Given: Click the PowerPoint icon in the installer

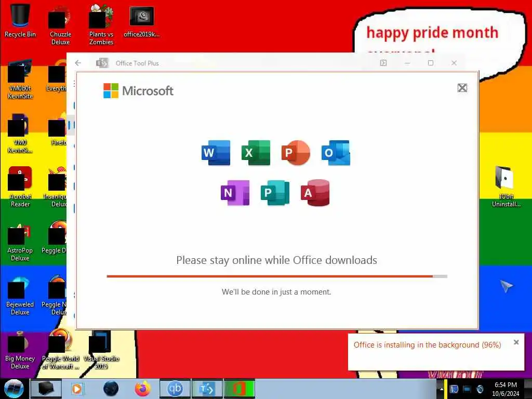Looking at the screenshot, I should [296, 153].
